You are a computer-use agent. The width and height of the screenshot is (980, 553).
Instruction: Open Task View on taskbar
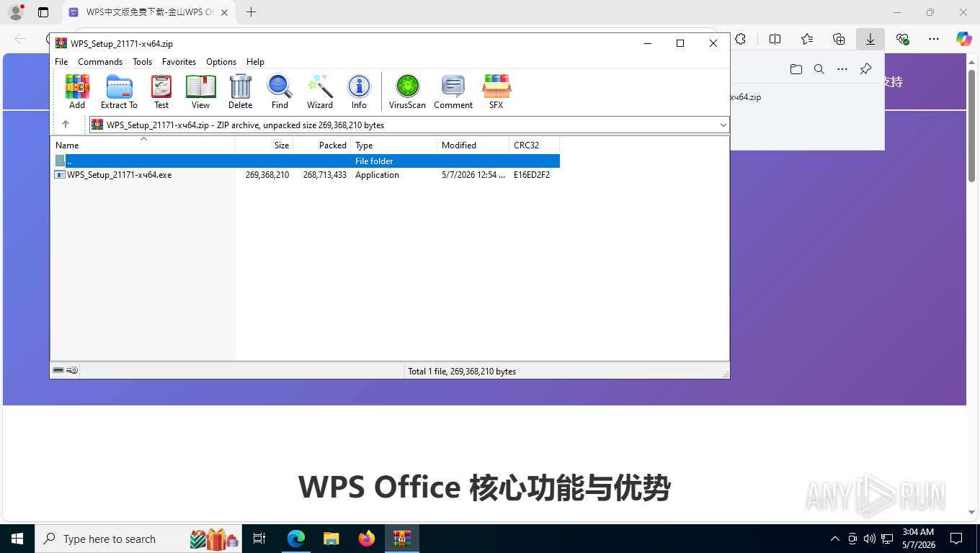pyautogui.click(x=259, y=539)
